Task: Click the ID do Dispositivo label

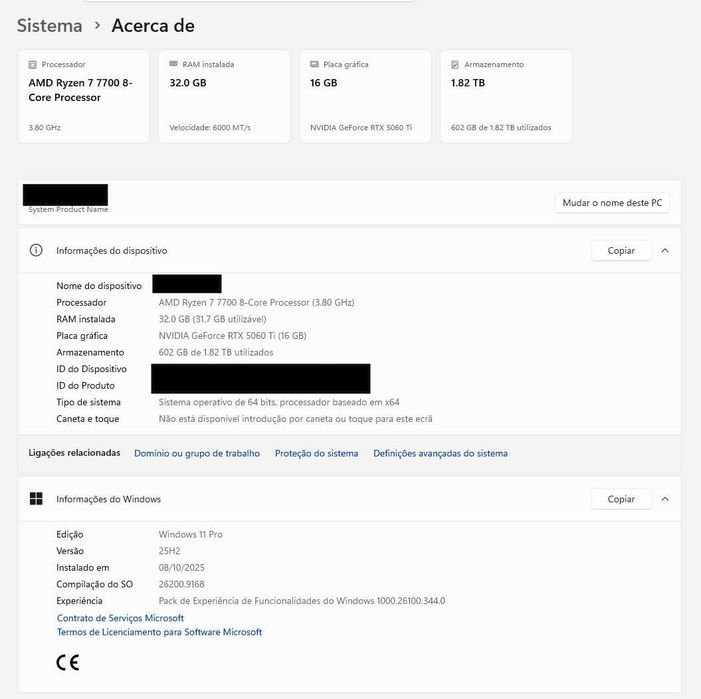Action: (x=92, y=369)
